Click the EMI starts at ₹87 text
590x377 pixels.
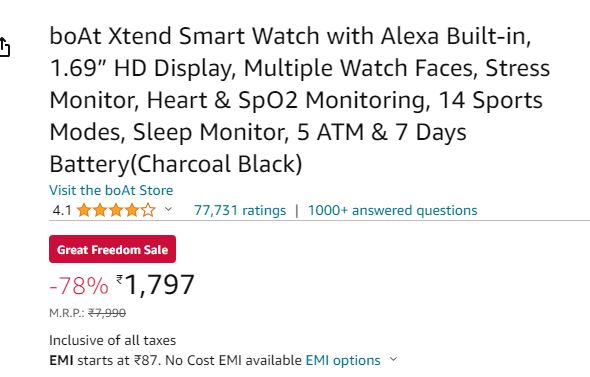pos(103,360)
